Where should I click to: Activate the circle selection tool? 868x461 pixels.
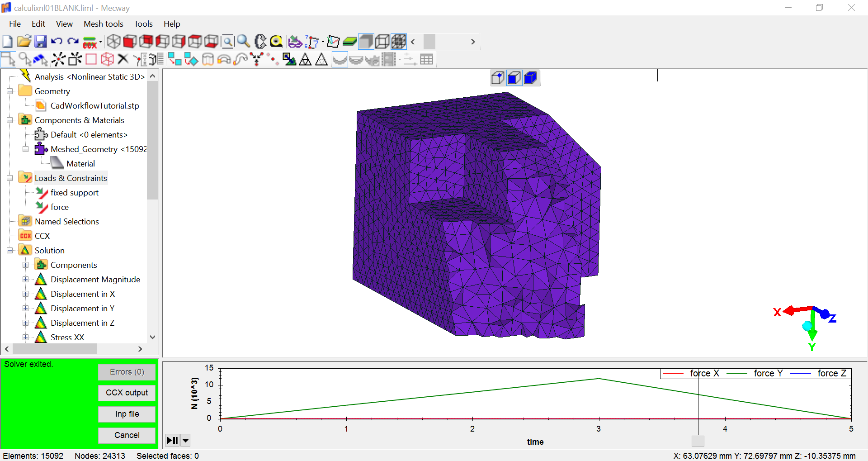25,59
